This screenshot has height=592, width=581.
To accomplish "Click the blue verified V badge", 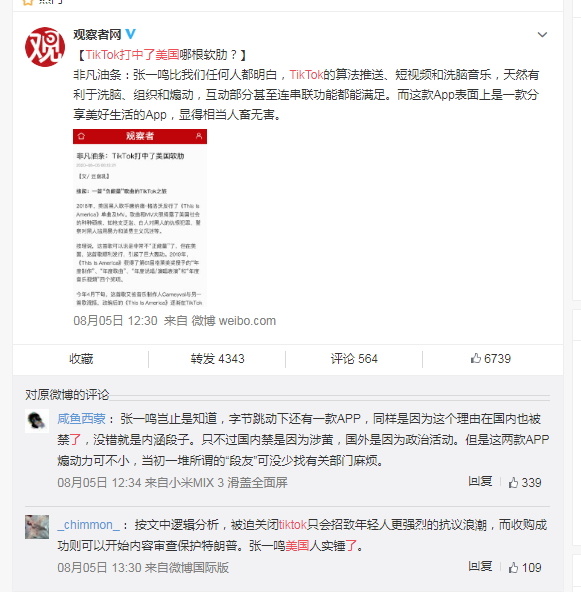I will (x=130, y=34).
